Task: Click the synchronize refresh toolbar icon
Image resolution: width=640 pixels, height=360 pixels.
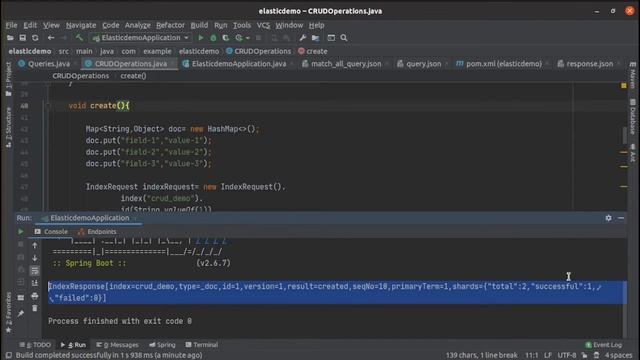Action: (x=35, y=38)
